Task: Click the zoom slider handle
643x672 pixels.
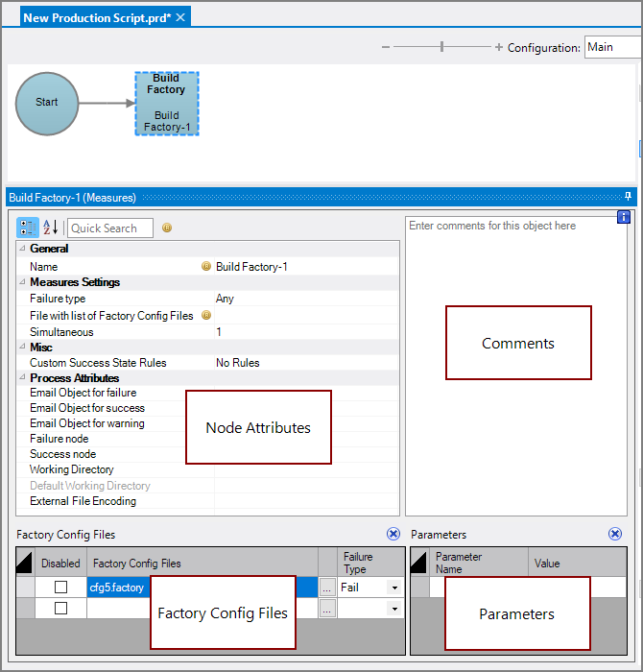Action: click(x=441, y=47)
